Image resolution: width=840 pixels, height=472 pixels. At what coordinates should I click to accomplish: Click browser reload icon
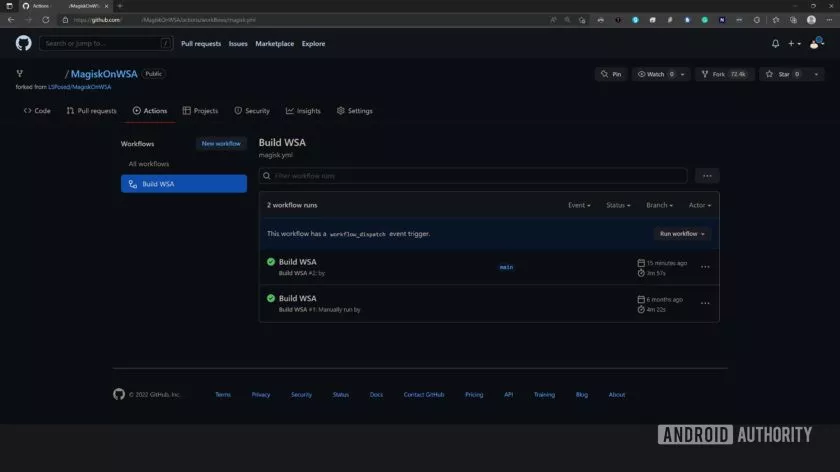(x=45, y=19)
